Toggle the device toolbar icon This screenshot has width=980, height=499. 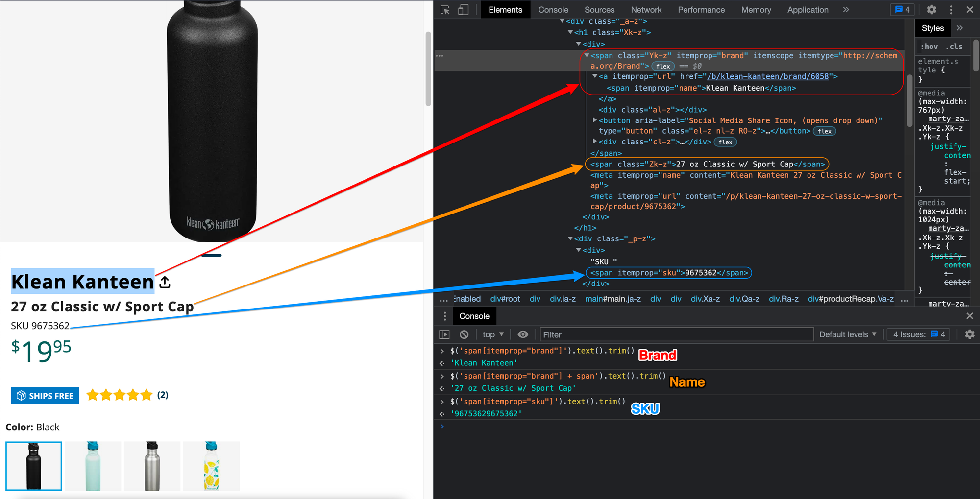[x=463, y=10]
